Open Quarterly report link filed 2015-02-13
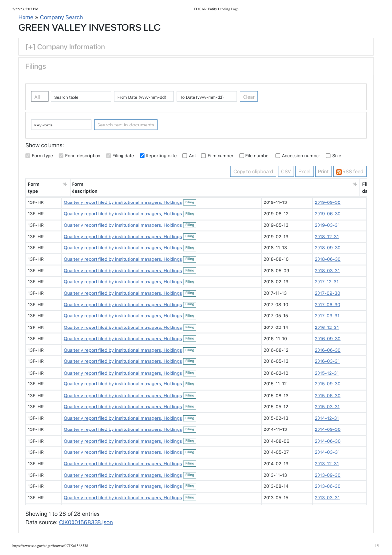Image resolution: width=392 pixels, height=555 pixels. [x=123, y=418]
